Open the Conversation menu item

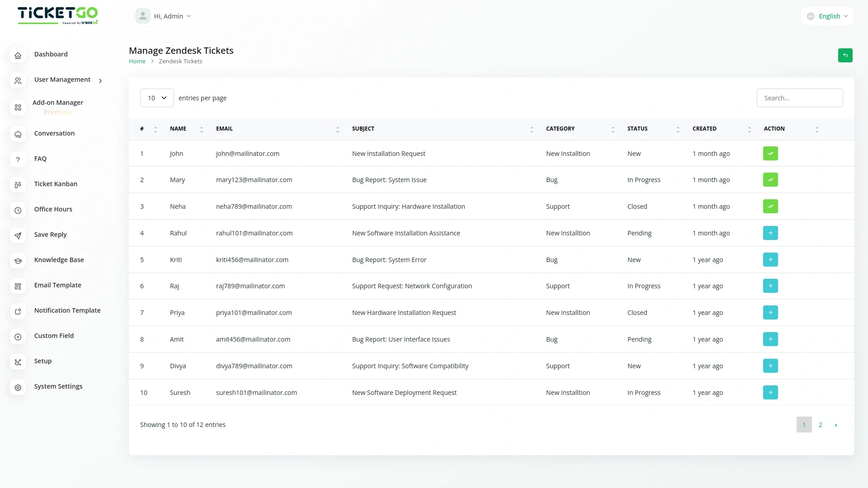point(54,133)
